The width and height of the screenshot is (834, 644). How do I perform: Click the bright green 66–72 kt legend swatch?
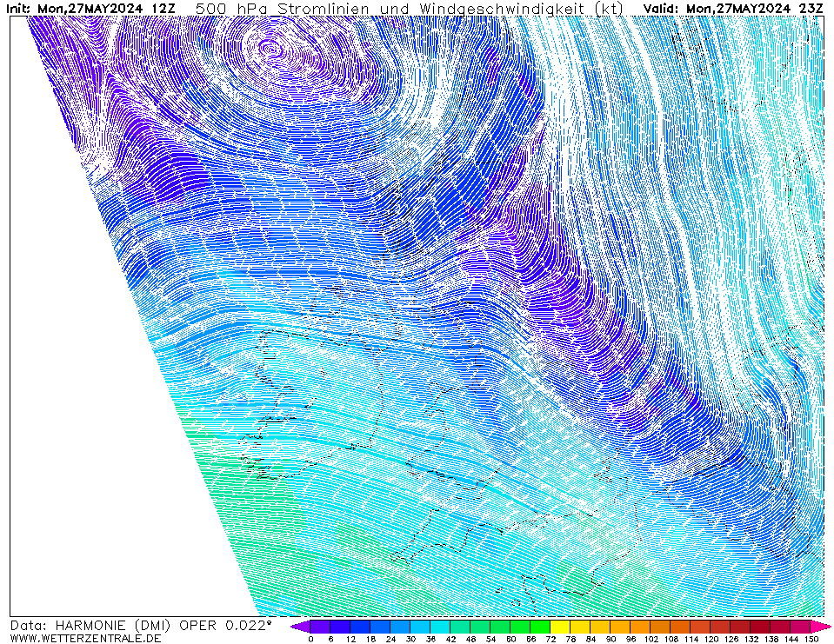(x=541, y=627)
